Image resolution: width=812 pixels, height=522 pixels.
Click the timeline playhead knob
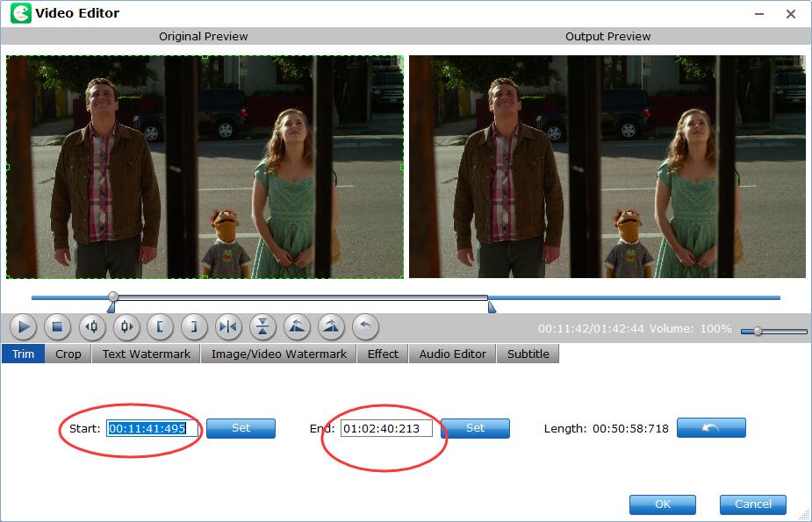point(113,297)
